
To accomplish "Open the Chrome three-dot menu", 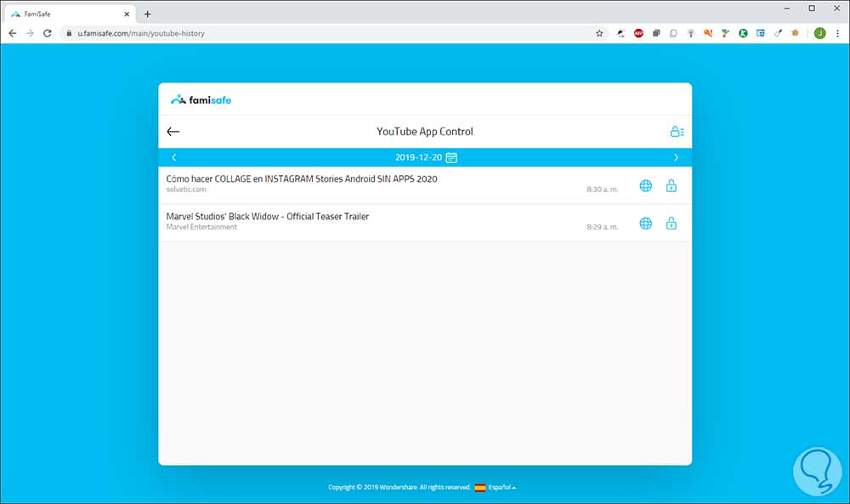I will 837,34.
